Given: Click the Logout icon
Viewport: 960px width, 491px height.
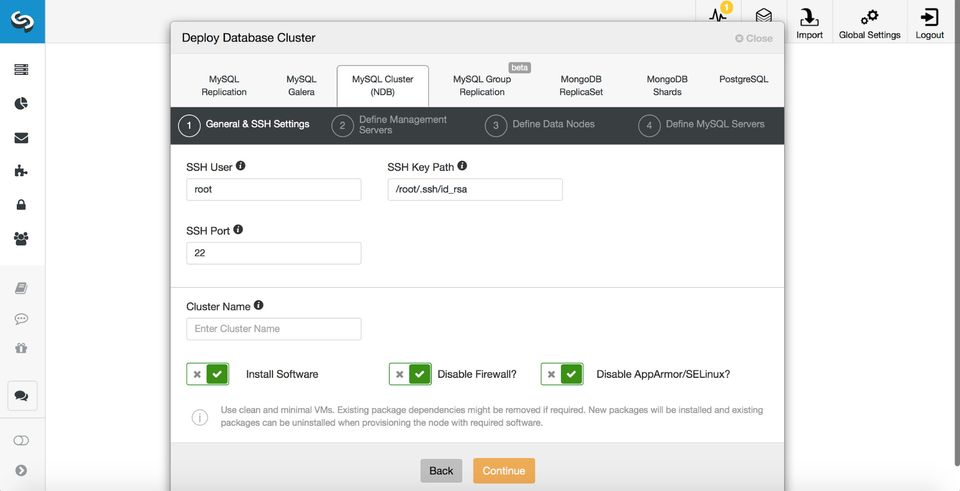Looking at the screenshot, I should point(929,17).
